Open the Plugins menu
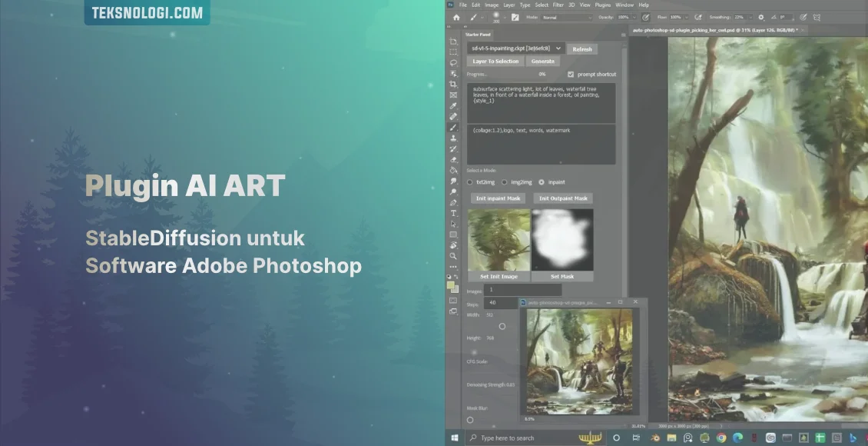The height and width of the screenshot is (446, 868). 603,5
